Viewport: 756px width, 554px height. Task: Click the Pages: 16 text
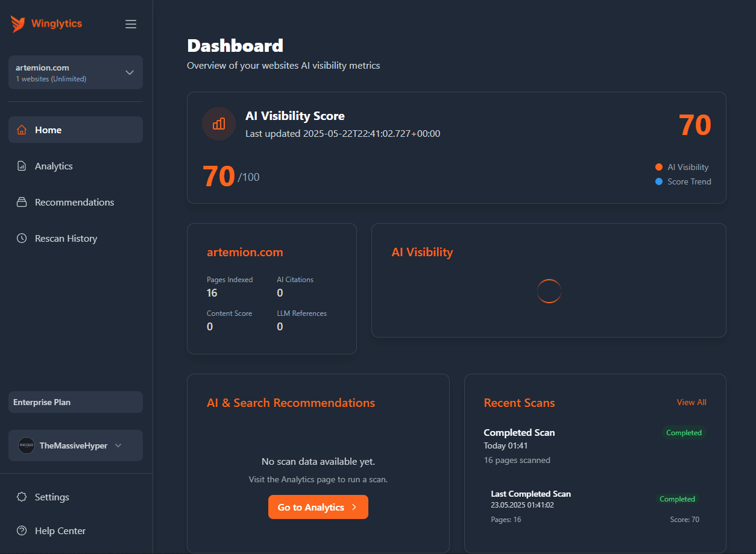coord(506,519)
